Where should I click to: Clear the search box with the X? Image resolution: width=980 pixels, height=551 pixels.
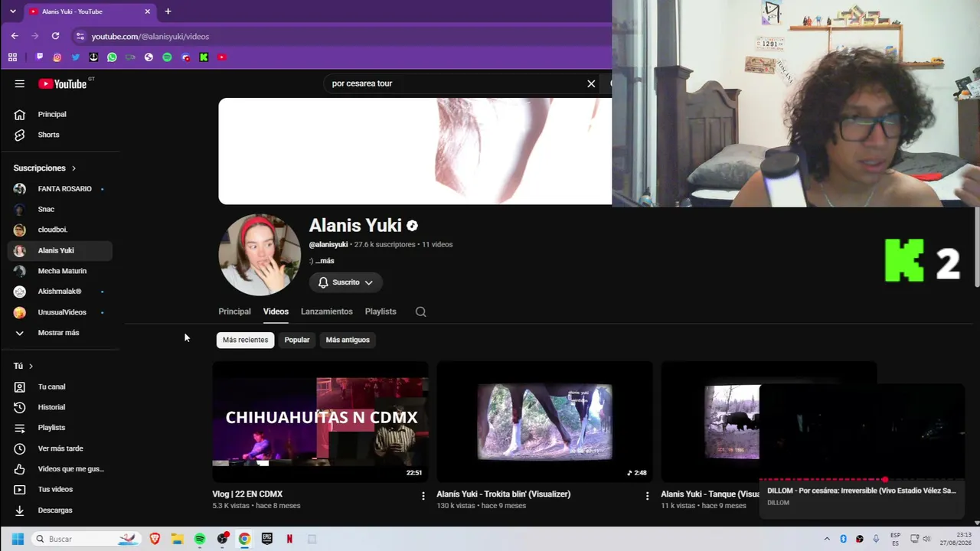[x=591, y=83]
